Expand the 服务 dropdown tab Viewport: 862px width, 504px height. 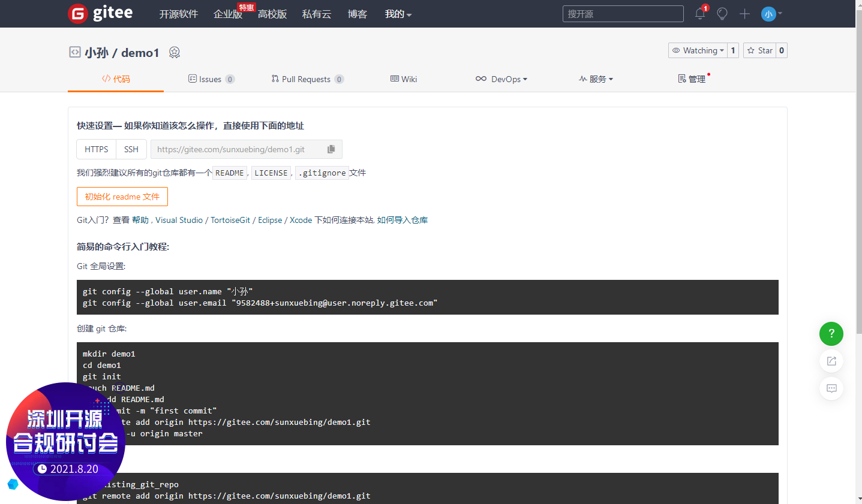596,79
